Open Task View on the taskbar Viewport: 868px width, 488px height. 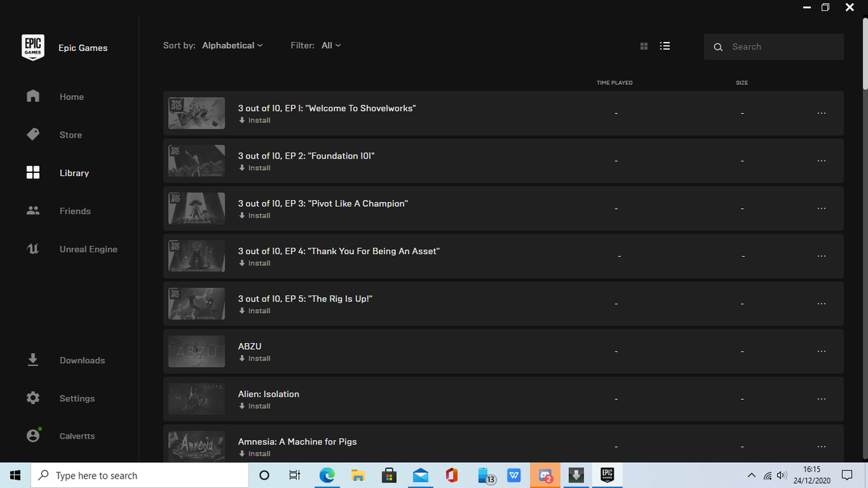(x=295, y=475)
